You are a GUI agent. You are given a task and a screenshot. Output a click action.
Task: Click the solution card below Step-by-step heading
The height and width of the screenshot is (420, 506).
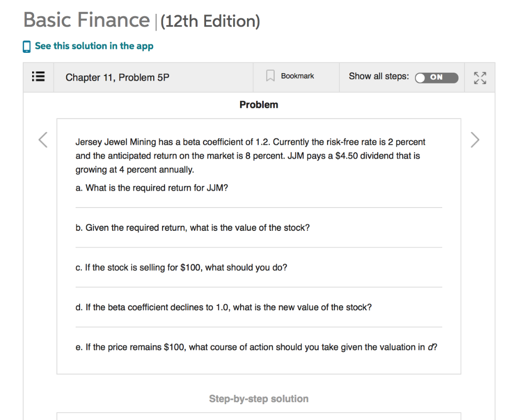tap(258, 416)
